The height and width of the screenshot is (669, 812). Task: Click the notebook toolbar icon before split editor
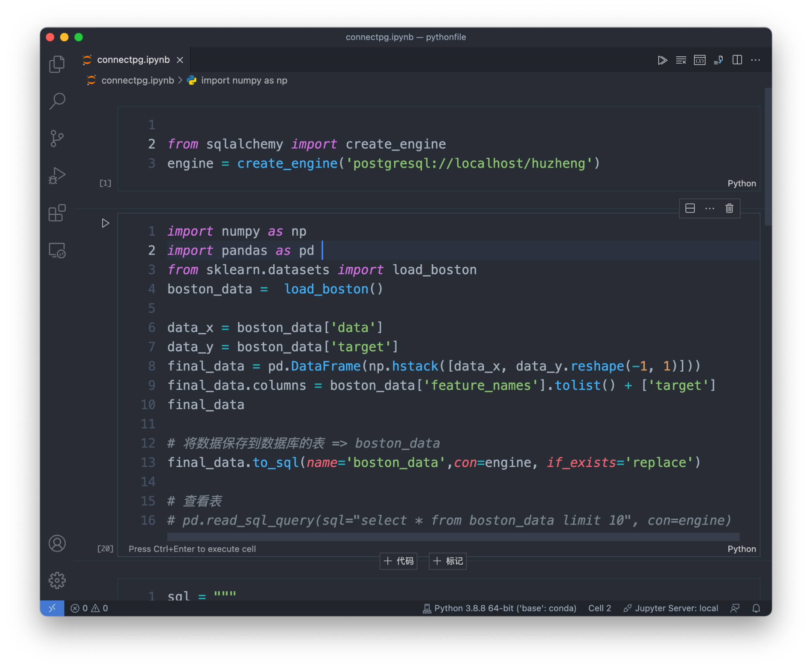pyautogui.click(x=718, y=60)
